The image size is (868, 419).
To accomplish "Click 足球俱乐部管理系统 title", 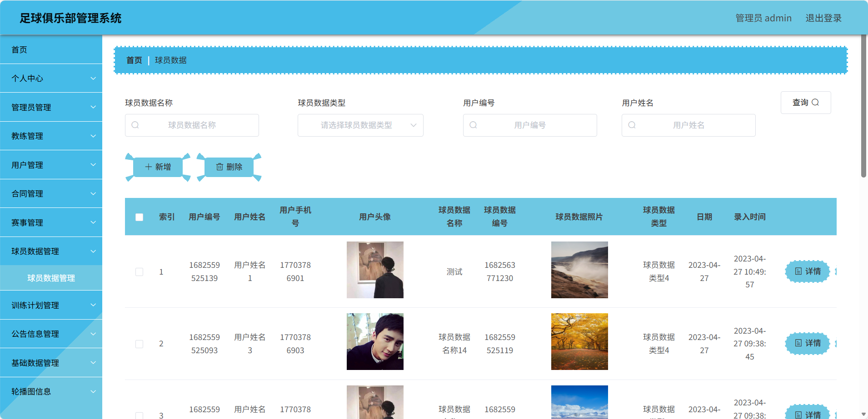I will pyautogui.click(x=70, y=18).
